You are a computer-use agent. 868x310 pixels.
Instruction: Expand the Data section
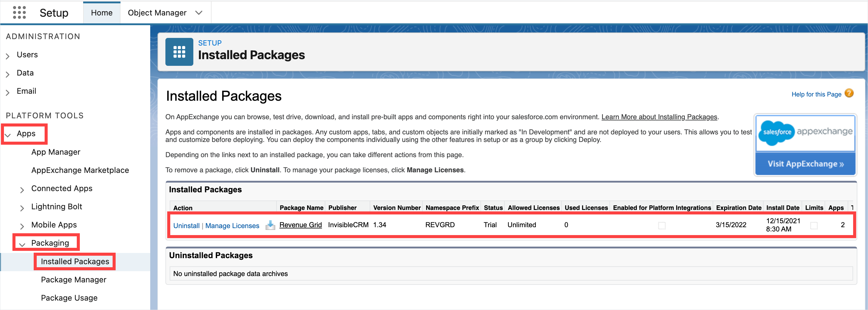point(8,74)
